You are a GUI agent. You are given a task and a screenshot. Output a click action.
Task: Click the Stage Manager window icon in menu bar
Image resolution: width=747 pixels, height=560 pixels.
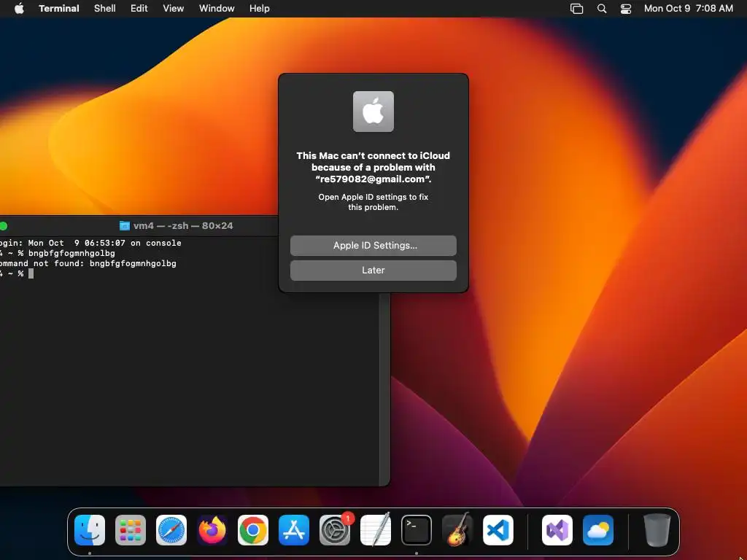click(x=576, y=9)
